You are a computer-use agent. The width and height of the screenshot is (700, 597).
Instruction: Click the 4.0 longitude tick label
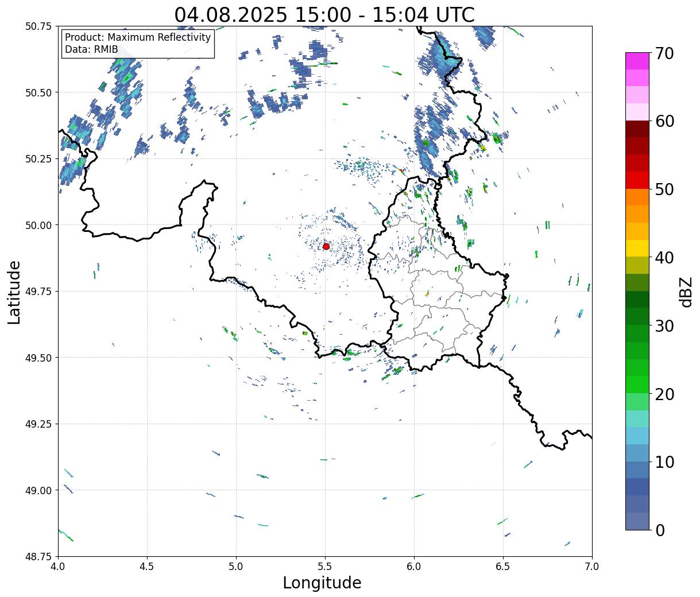click(58, 567)
